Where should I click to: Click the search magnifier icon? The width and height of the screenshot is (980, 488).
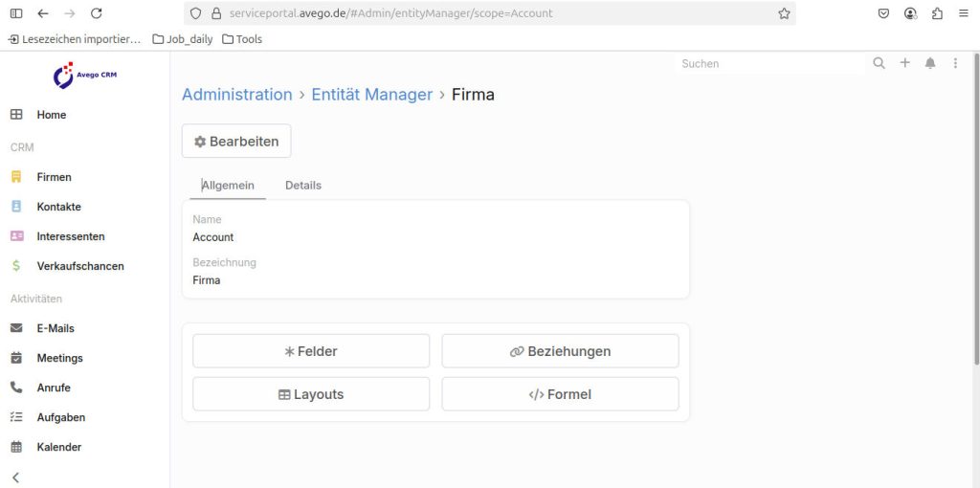879,63
